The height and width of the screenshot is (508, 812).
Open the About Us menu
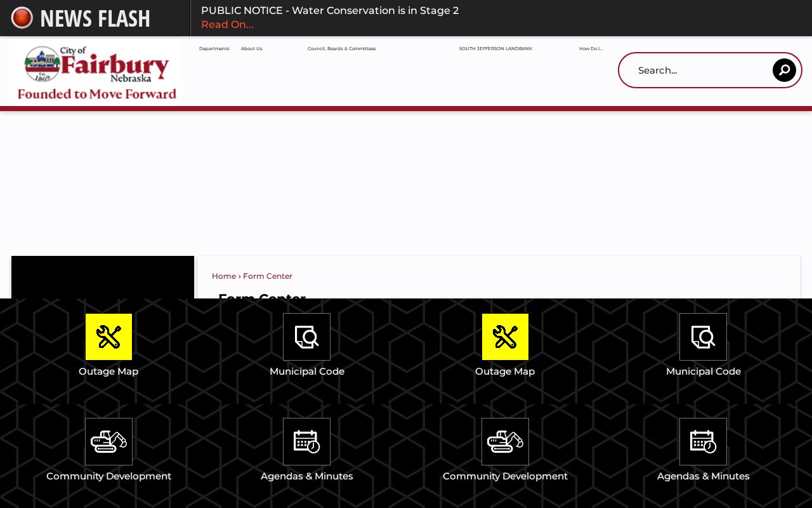click(x=251, y=49)
